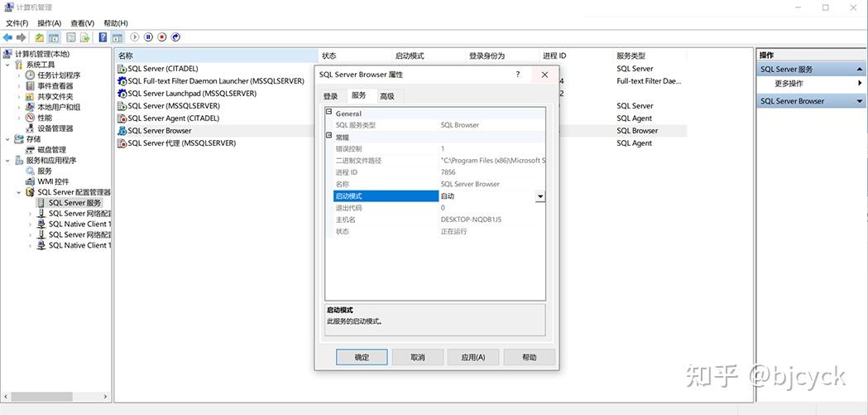Select the SQL Server 服务 tree item
868x415 pixels.
tap(70, 203)
